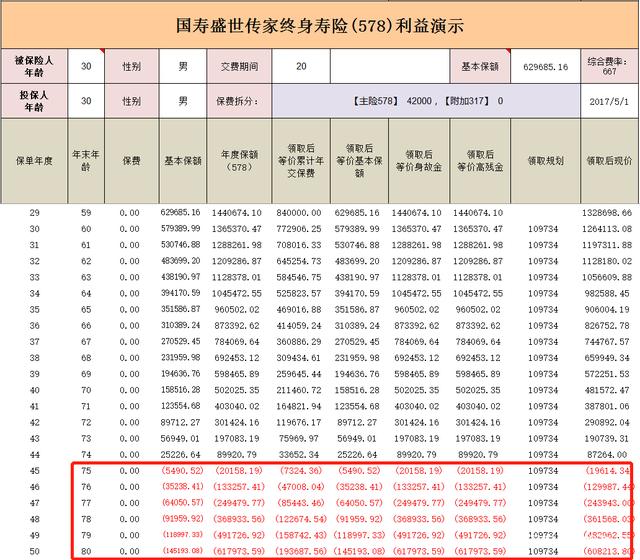The height and width of the screenshot is (560, 640).
Task: Select the red negative cell (85443.46)
Action: point(301,503)
